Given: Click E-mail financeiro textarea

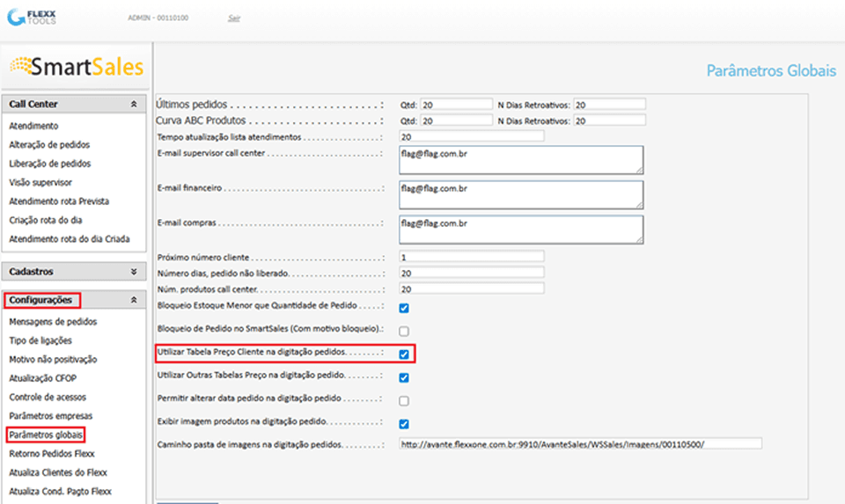Looking at the screenshot, I should (521, 195).
